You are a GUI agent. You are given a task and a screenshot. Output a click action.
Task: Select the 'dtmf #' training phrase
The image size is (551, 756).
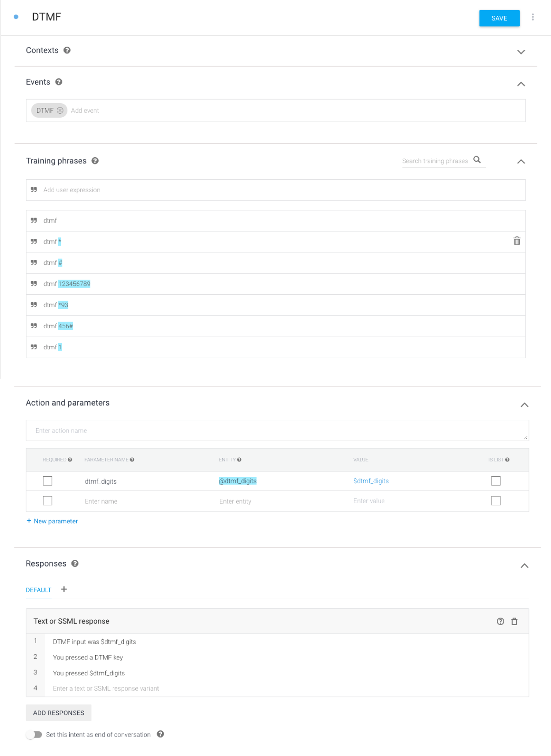tap(276, 263)
